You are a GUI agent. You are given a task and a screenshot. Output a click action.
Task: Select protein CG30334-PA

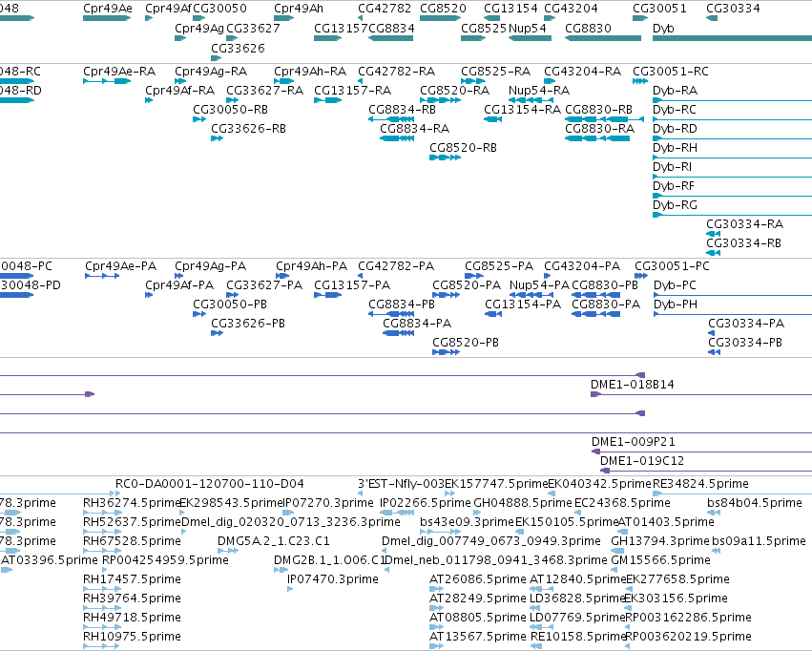712,333
